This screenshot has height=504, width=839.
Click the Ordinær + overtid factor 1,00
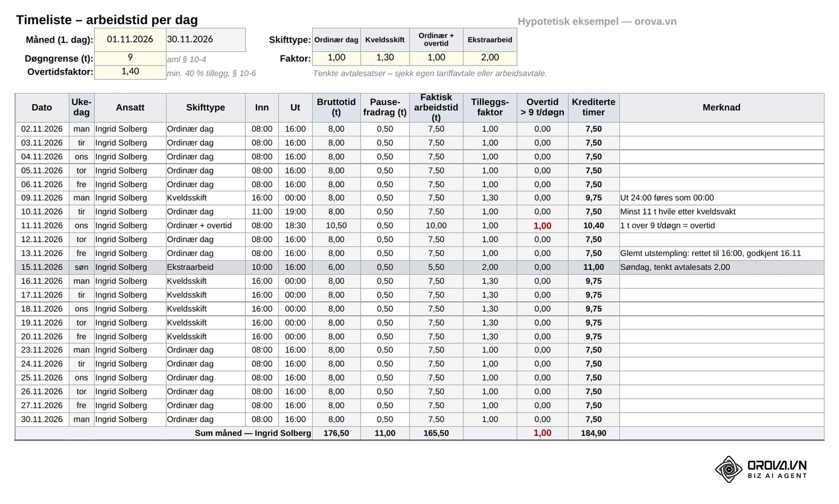click(436, 58)
